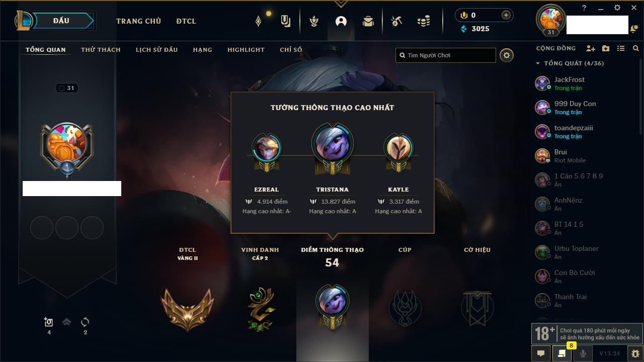Click the notifications bell icon
The width and height of the screenshot is (644, 362).
[x=633, y=30]
